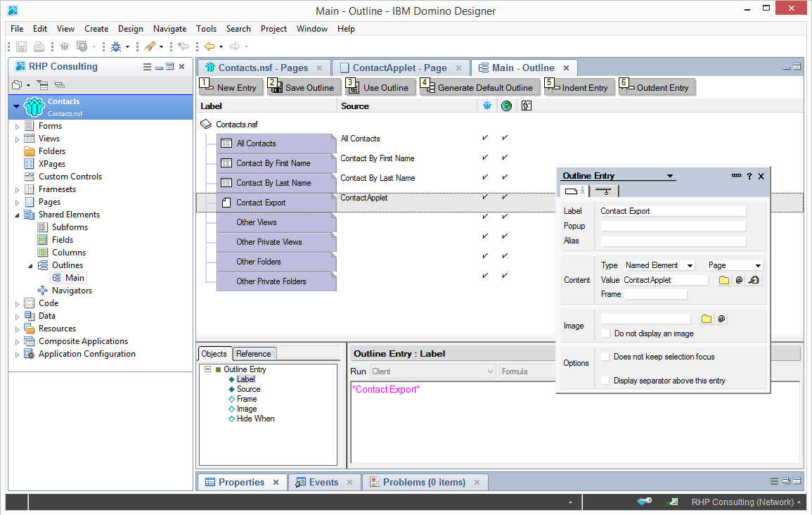Image resolution: width=812 pixels, height=515 pixels.
Task: Click the back arrow navigation icon
Action: pyautogui.click(x=210, y=47)
